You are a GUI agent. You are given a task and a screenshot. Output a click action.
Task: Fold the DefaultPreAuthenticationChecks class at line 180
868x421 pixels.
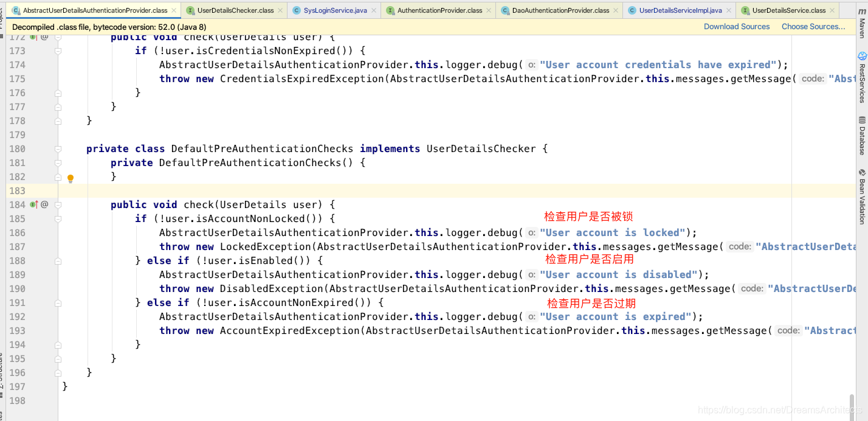click(x=58, y=149)
